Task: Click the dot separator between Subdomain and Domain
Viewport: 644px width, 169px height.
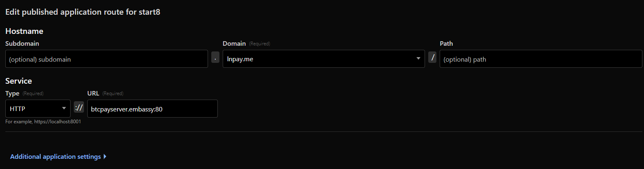Action: click(215, 58)
